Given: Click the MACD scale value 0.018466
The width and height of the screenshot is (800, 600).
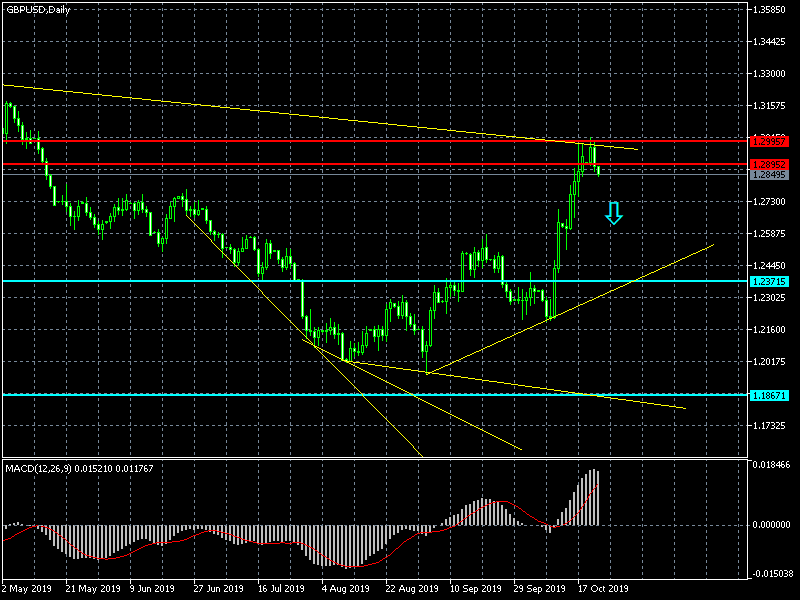Looking at the screenshot, I should [x=771, y=465].
